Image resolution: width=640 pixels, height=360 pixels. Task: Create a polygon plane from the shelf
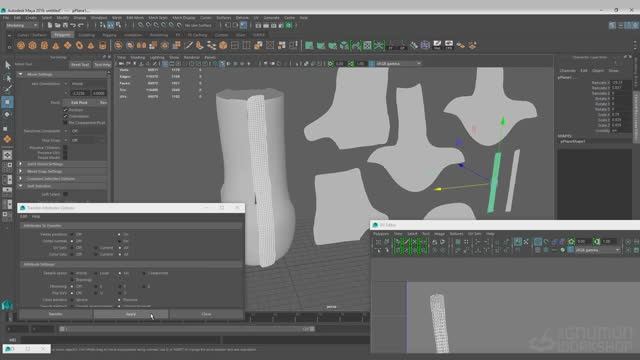tap(67, 46)
